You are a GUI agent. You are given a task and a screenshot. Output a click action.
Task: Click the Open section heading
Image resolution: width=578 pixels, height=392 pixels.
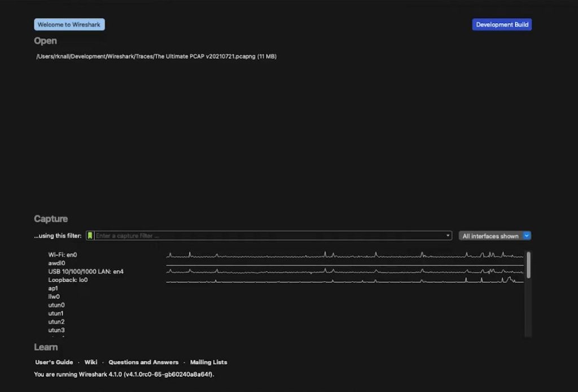(45, 41)
